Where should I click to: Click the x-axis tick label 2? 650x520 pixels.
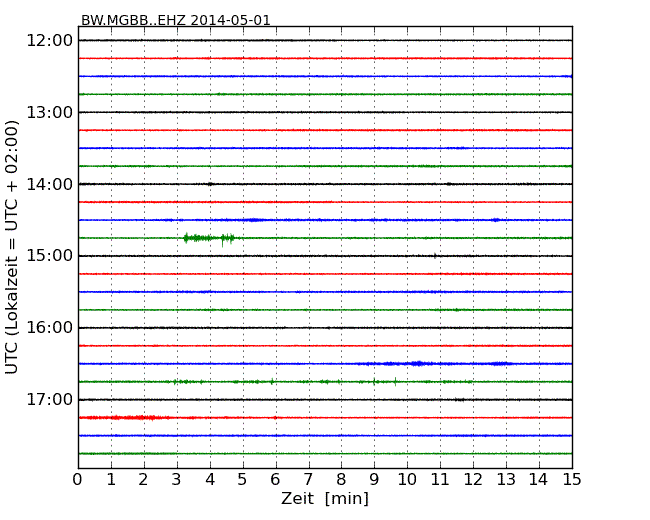[x=143, y=480]
